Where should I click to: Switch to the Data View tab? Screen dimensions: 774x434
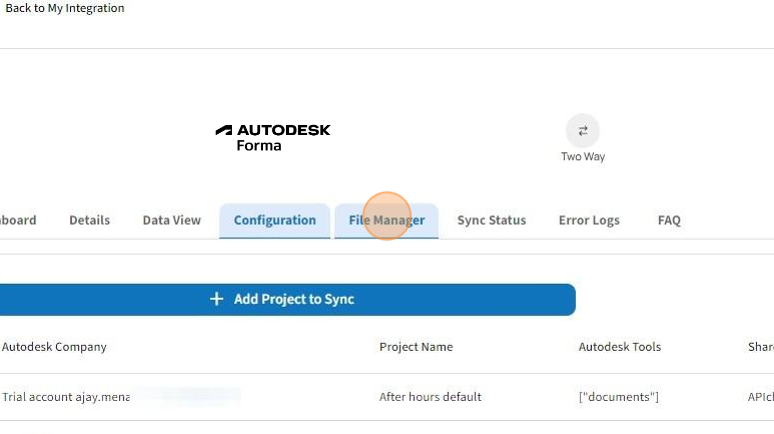coord(171,220)
